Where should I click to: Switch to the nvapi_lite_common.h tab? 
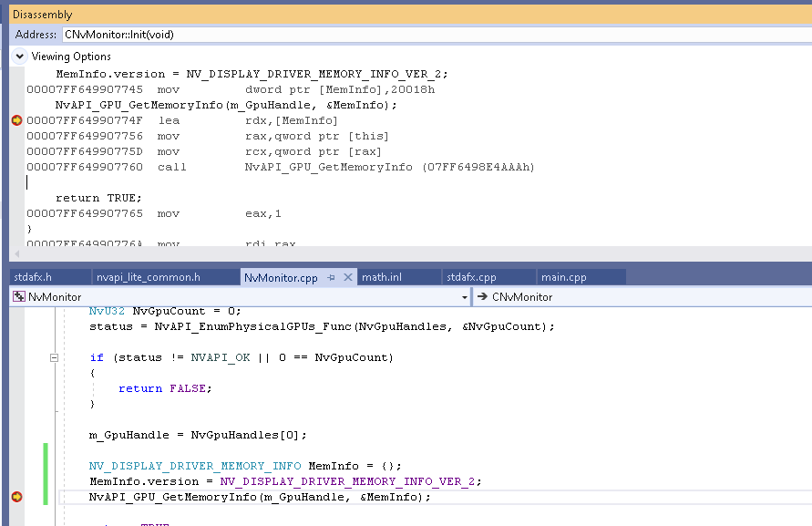[149, 277]
